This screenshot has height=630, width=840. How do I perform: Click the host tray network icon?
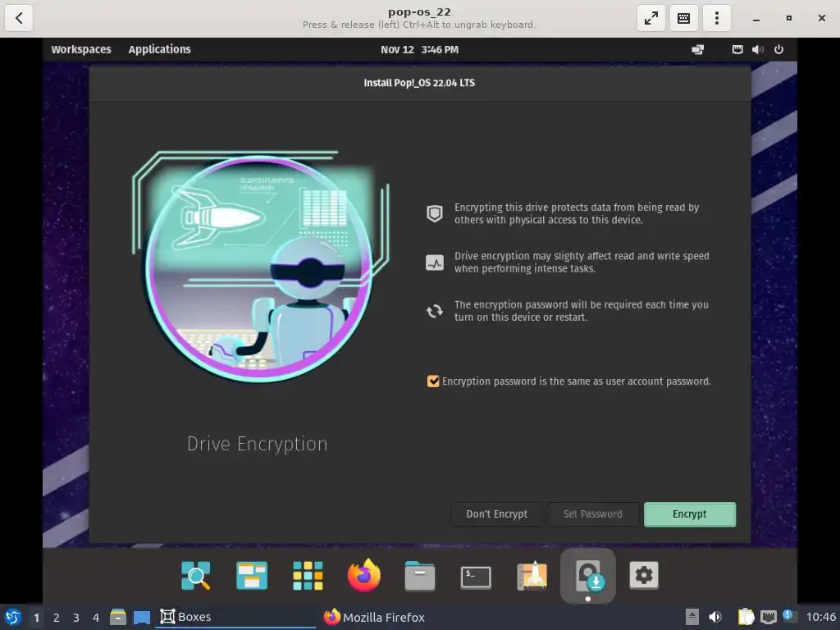pyautogui.click(x=768, y=617)
